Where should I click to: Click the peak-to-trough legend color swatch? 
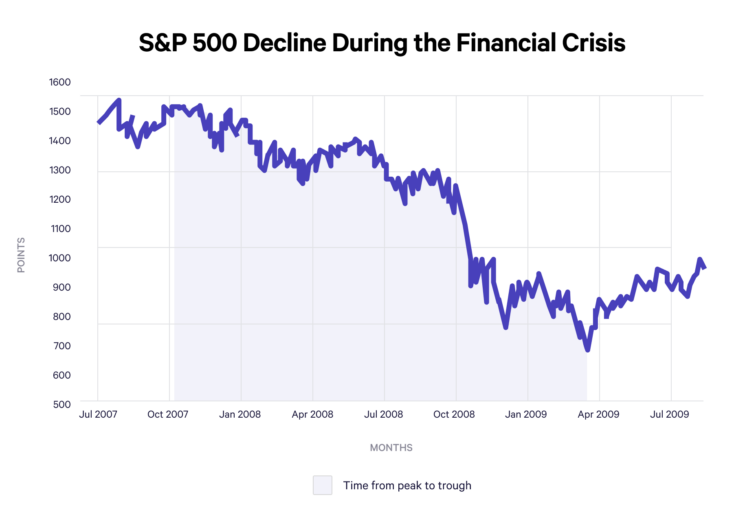(322, 485)
